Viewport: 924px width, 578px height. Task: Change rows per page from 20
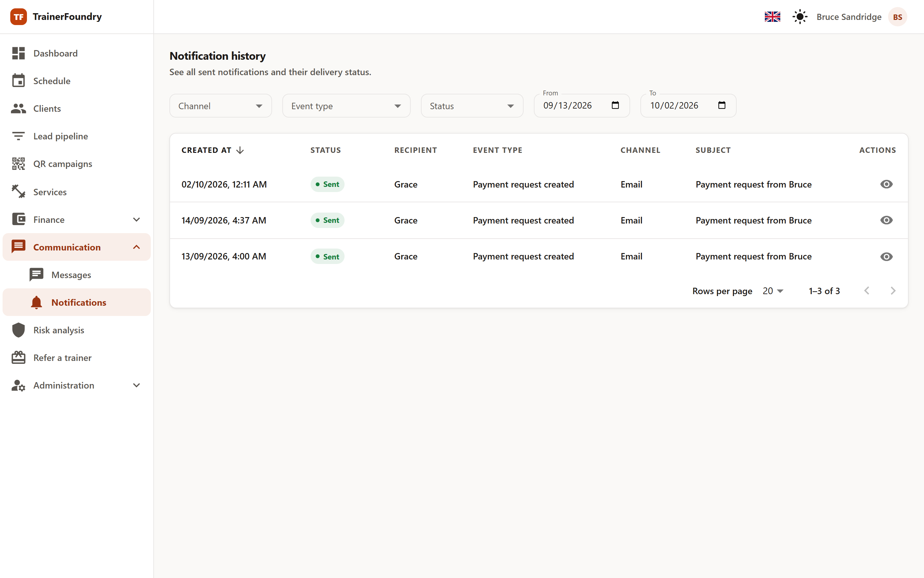[x=773, y=291]
